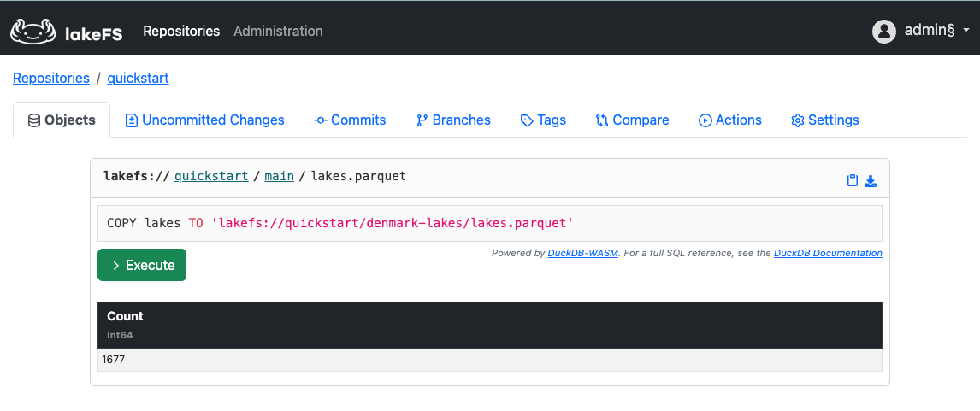Click the main branch link in path
980x411 pixels.
tap(279, 177)
